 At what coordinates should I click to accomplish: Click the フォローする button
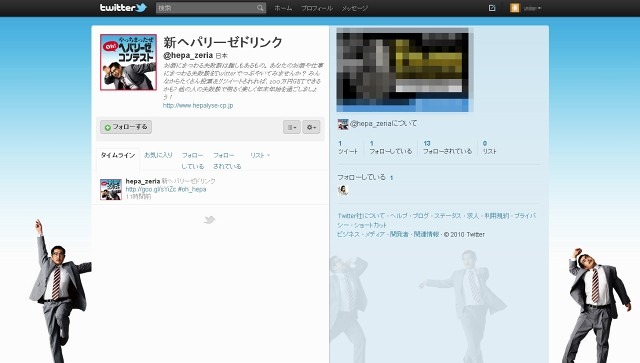point(126,127)
